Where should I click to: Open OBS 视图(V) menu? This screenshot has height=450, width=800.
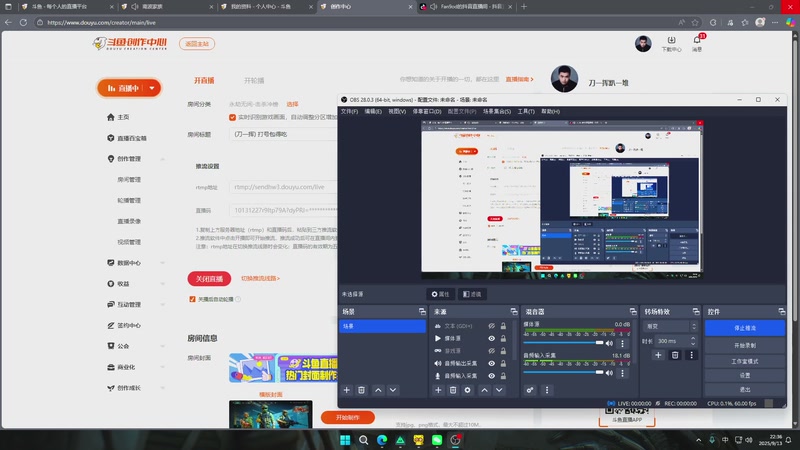tap(397, 111)
